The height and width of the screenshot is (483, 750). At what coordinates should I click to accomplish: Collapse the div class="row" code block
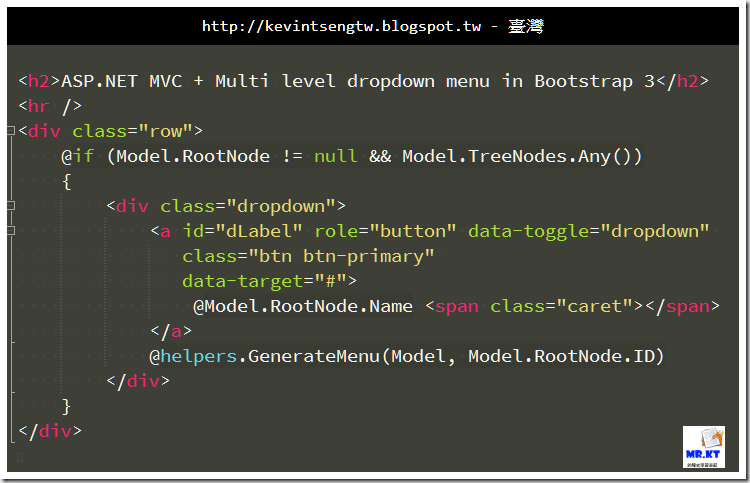[11, 130]
